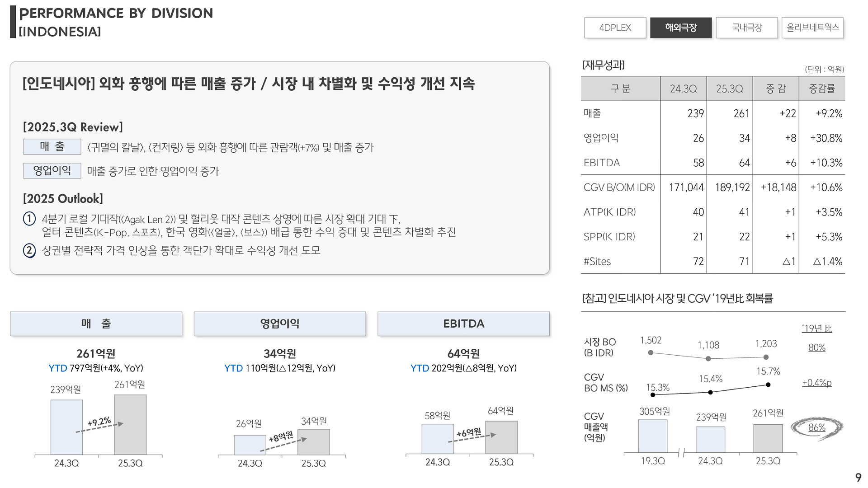Image resolution: width=868 pixels, height=488 pixels.
Task: Click the +6억원 arrow in EBITDA chart
Action: click(472, 437)
